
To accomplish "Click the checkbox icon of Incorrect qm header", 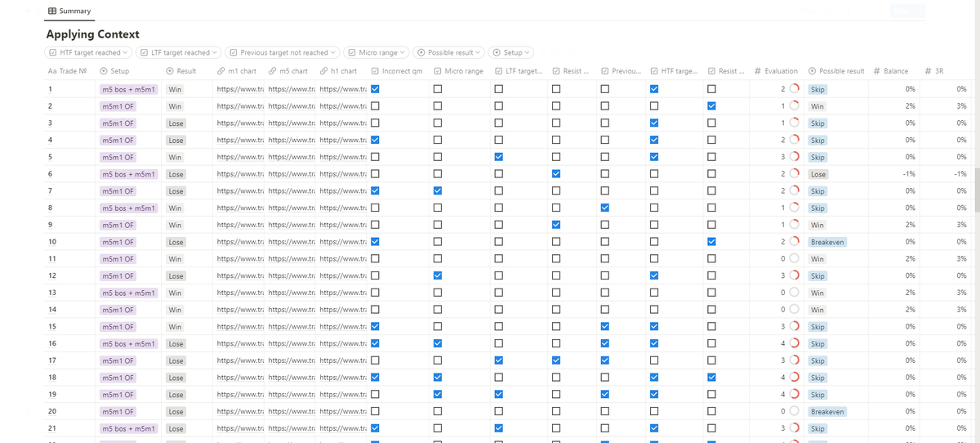I will pyautogui.click(x=375, y=71).
